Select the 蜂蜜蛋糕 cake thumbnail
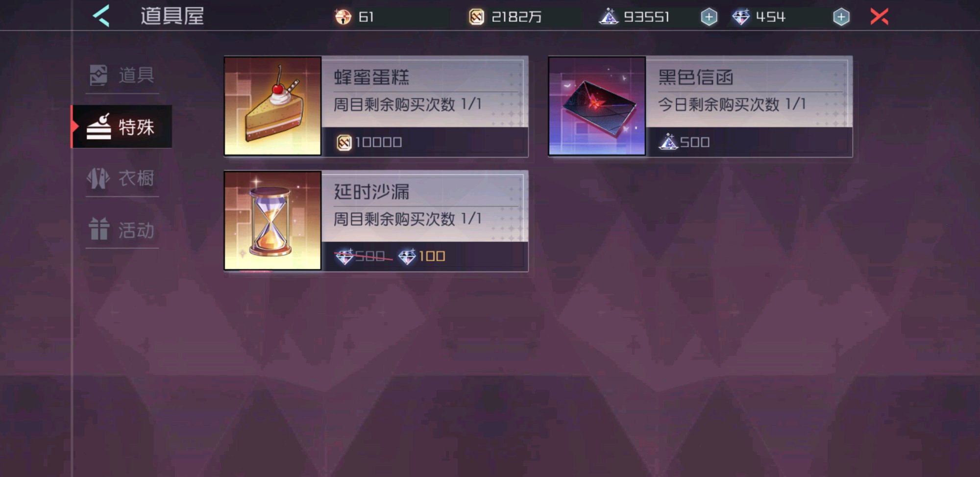 (273, 106)
